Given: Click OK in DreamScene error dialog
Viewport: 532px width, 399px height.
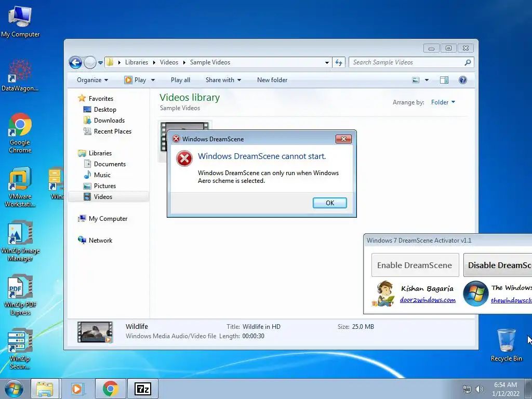Looking at the screenshot, I should click(x=330, y=203).
